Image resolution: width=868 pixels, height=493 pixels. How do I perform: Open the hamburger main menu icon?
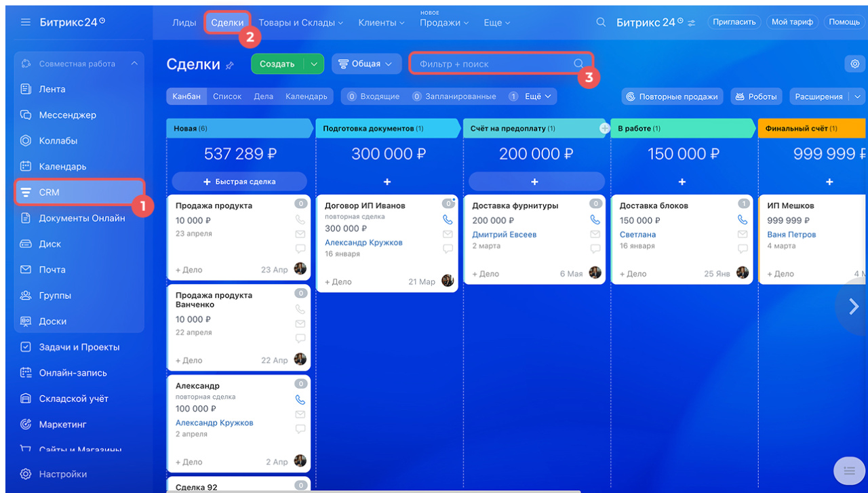click(26, 22)
